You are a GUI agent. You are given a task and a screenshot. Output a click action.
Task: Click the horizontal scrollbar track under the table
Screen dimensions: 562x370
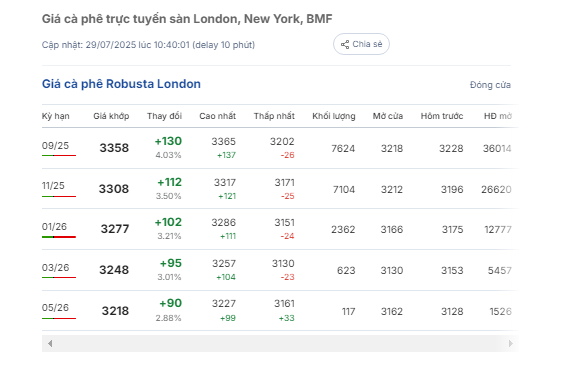pos(280,343)
